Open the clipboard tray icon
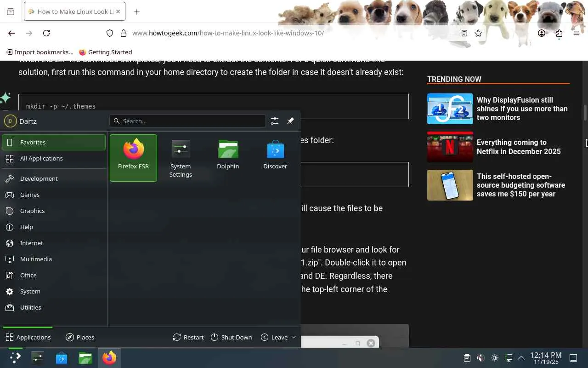588x368 pixels. point(467,358)
